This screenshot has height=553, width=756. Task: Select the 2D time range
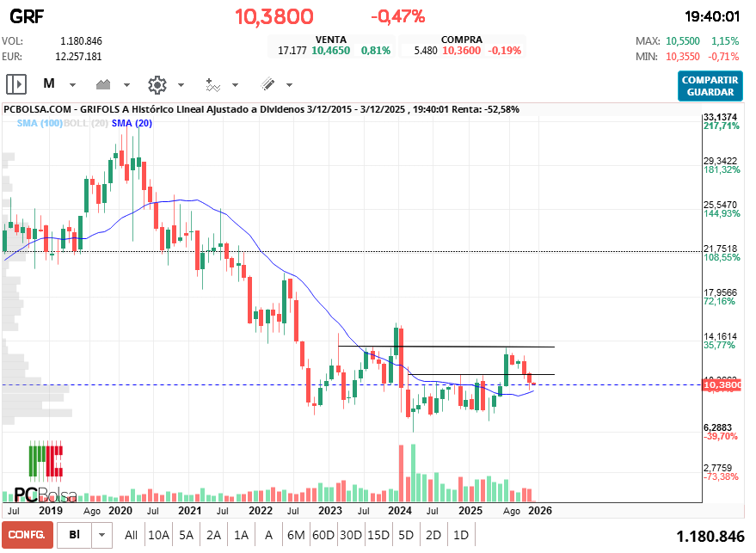(433, 535)
